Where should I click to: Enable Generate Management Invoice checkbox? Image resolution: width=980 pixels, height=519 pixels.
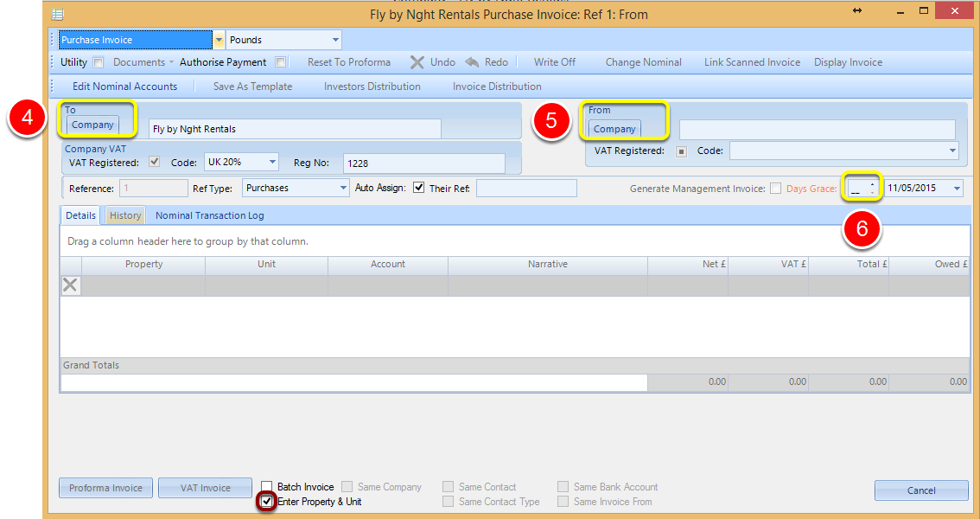click(776, 189)
